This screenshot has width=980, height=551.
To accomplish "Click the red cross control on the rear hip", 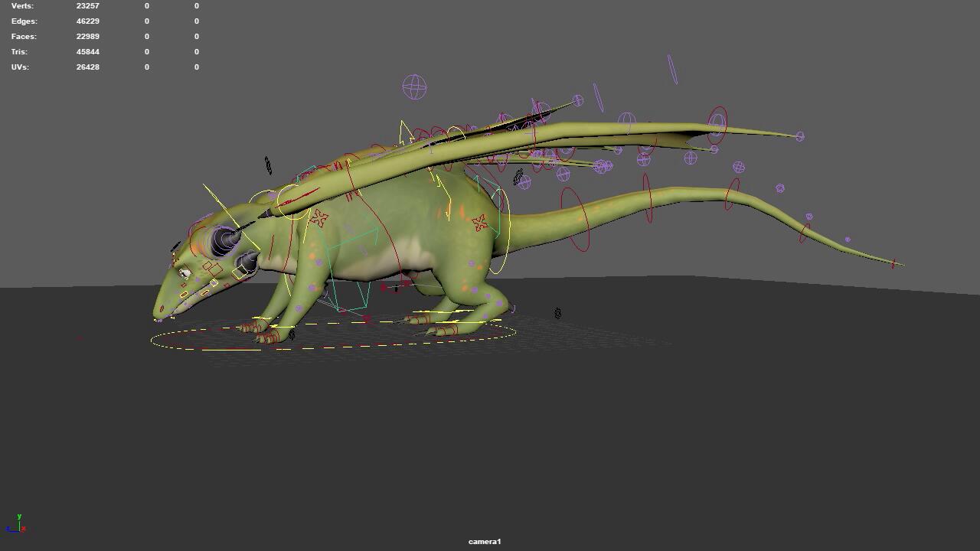I will [480, 223].
